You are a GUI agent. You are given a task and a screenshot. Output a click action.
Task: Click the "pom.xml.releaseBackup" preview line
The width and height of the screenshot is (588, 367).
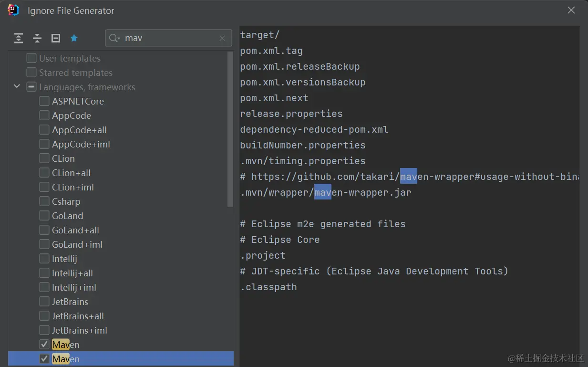(300, 66)
